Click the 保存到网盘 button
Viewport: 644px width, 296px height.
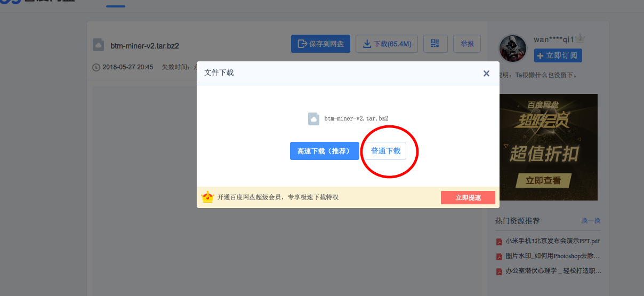click(x=320, y=44)
